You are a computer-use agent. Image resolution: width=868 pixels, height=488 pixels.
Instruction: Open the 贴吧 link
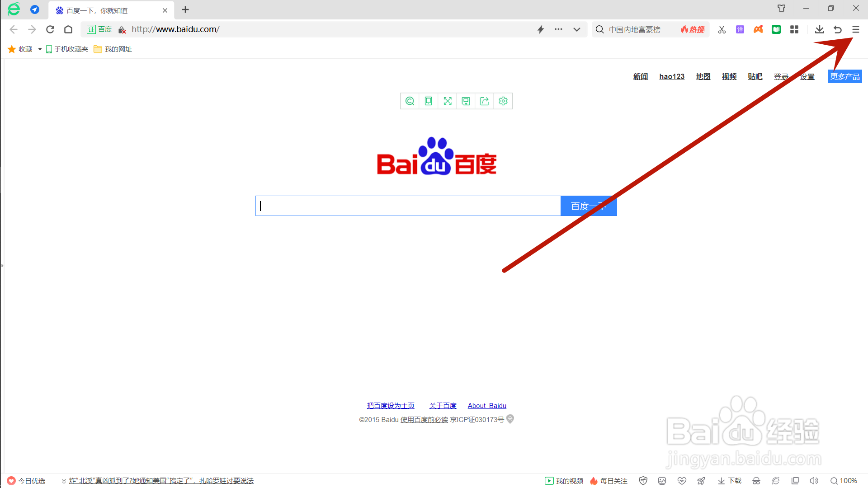(755, 76)
